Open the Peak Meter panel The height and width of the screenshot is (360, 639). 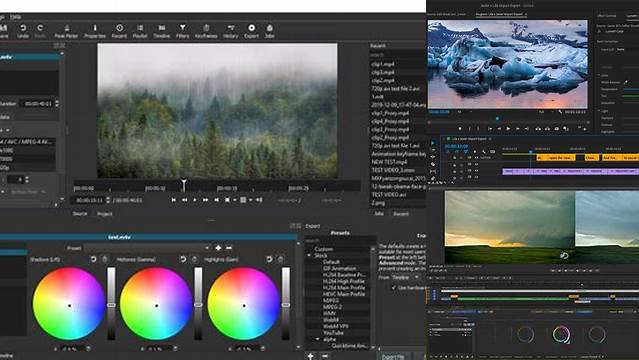point(66,31)
